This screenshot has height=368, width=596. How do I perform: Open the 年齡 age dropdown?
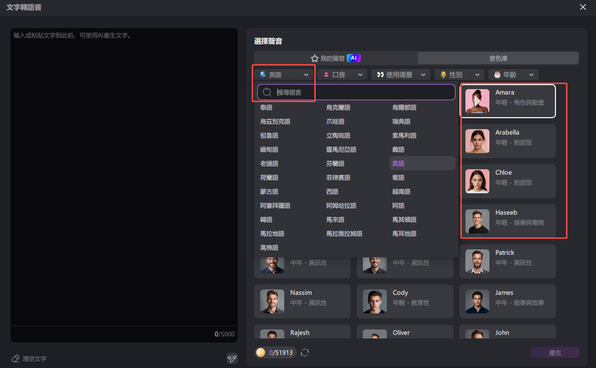tap(514, 75)
